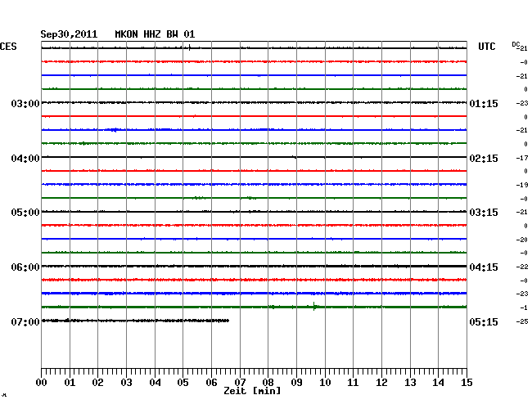Screen dimensions: 532x404
Task: Select the 03:00 local time label
Action: click(x=25, y=103)
